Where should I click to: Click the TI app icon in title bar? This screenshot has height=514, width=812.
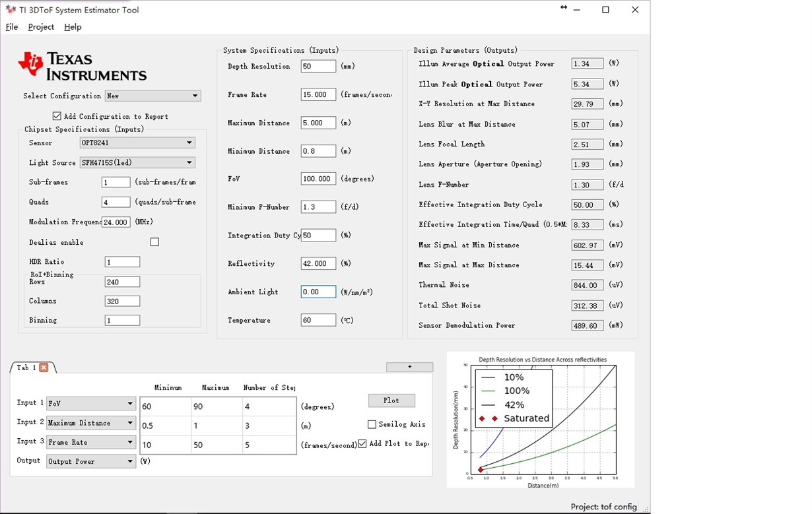coord(10,10)
